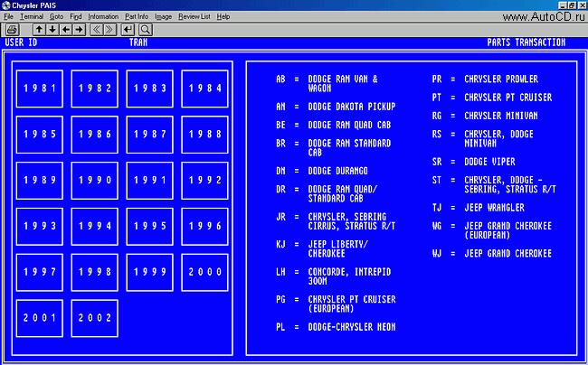The height and width of the screenshot is (365, 588).
Task: Select model year 1995
Action: point(149,227)
